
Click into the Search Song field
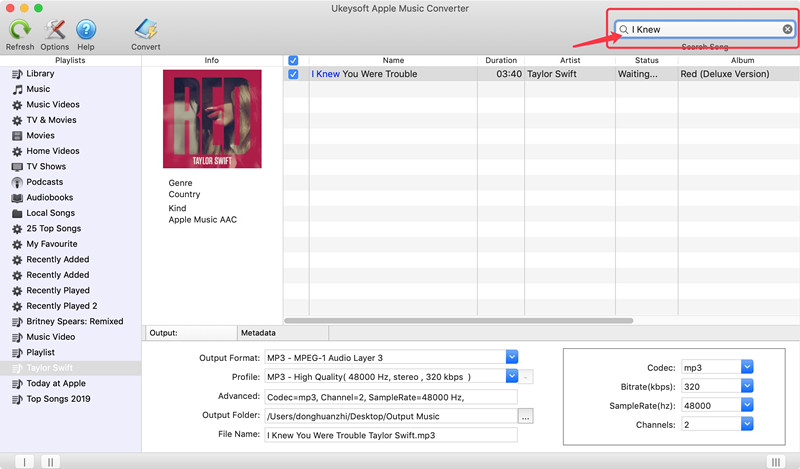[706, 30]
